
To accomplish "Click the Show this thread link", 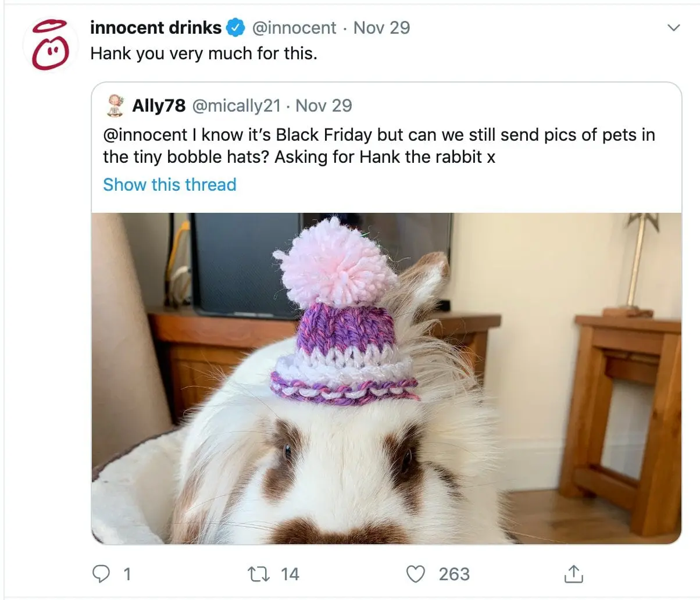I will (170, 184).
